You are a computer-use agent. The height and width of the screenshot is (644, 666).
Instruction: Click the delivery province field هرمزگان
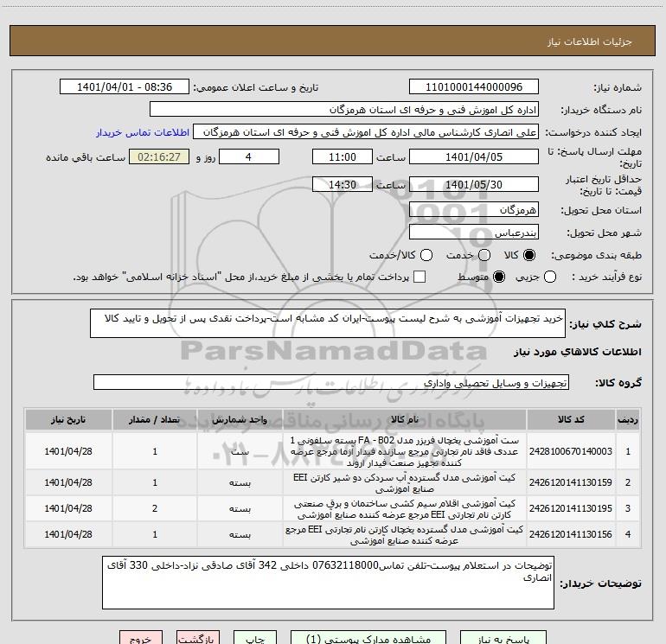point(474,209)
